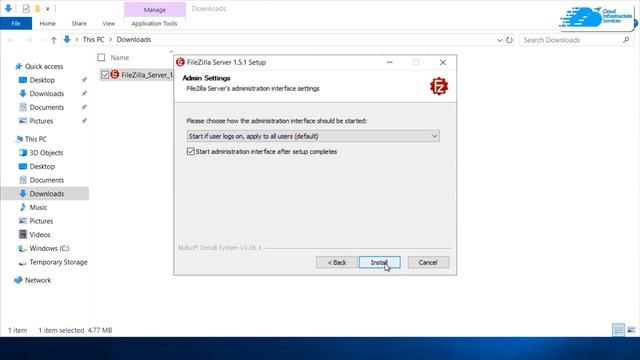Switch to the Home ribbon tab
The height and width of the screenshot is (360, 640).
47,23
